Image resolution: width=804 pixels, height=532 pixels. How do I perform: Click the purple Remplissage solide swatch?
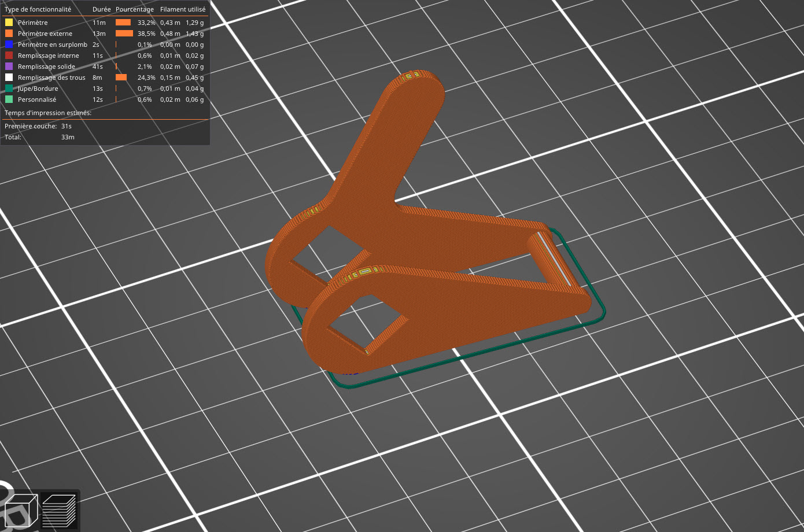9,66
